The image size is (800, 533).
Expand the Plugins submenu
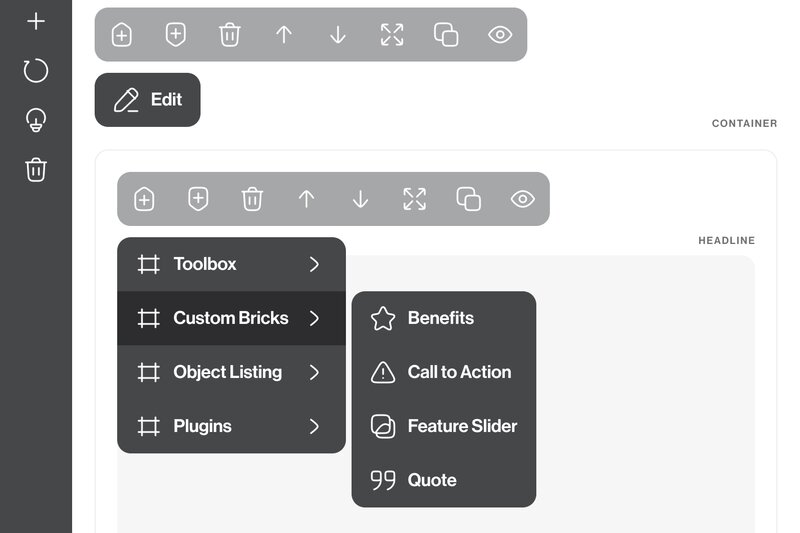tap(231, 426)
